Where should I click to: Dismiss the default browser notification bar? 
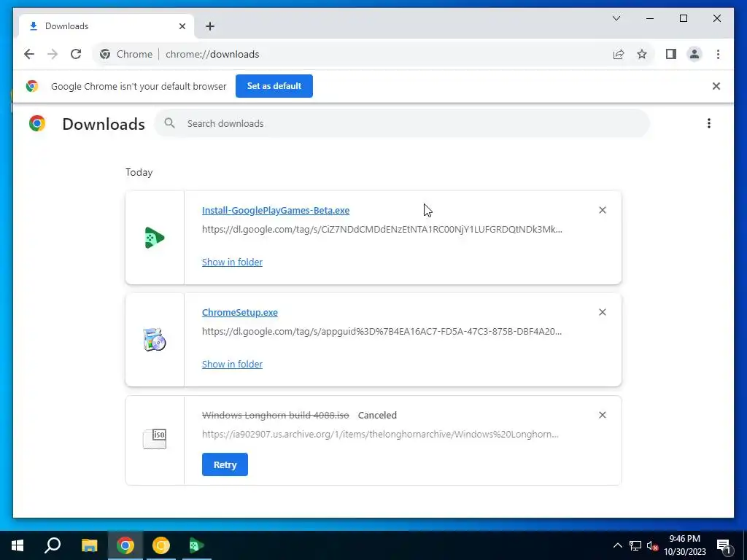pyautogui.click(x=716, y=86)
